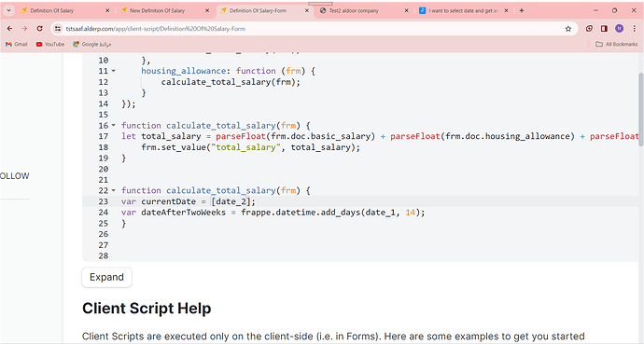Maximize or restore browser window
Screen dimensions: 644x344
point(614,10)
